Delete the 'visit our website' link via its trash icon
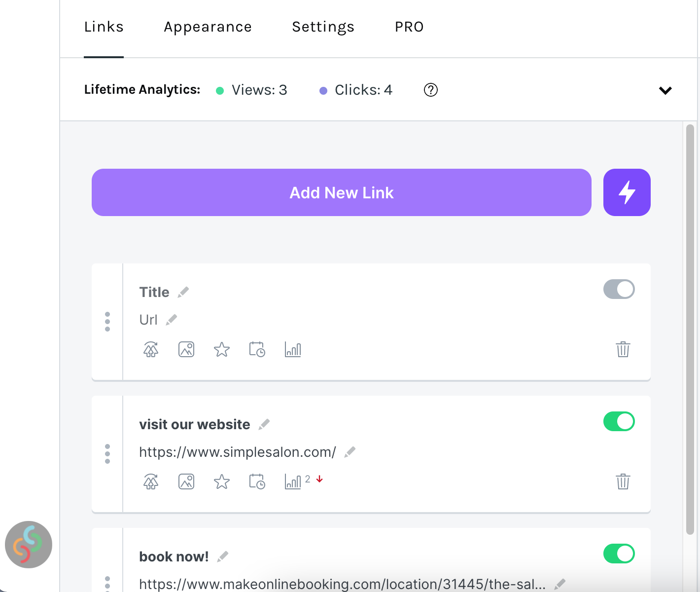 point(623,481)
